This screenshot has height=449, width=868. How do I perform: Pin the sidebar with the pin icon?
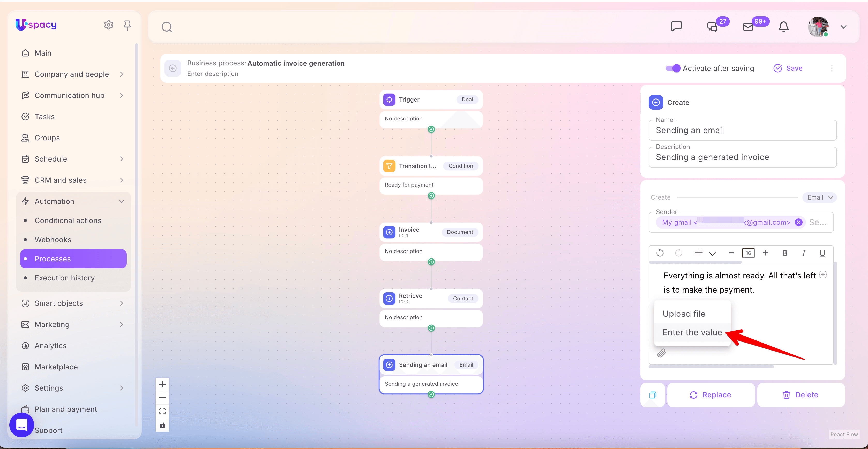coord(127,25)
